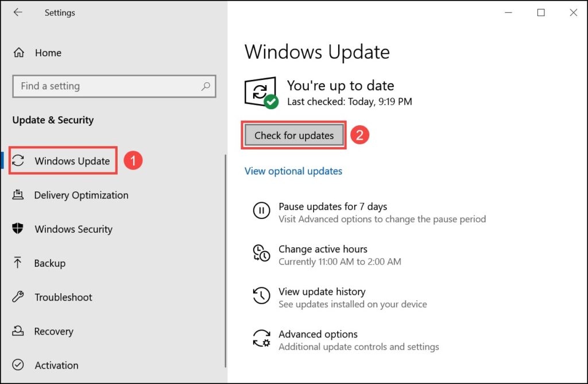Click the search magnifier icon
588x384 pixels.
tap(206, 86)
